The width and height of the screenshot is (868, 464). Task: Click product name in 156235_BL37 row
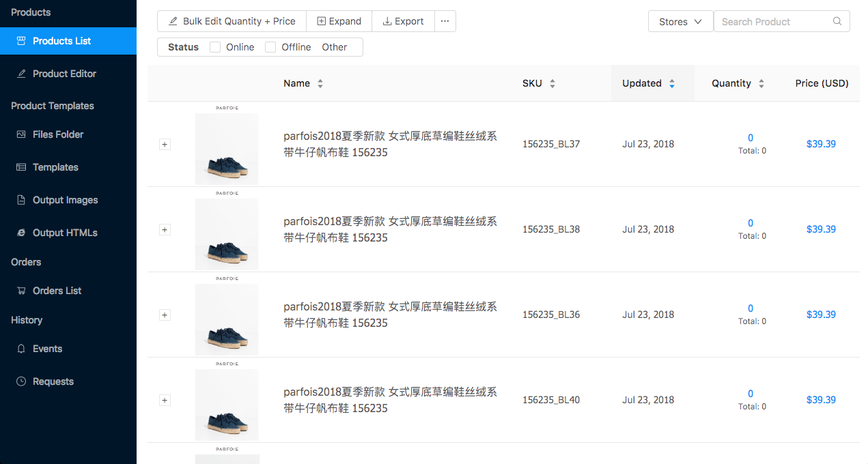tap(390, 144)
